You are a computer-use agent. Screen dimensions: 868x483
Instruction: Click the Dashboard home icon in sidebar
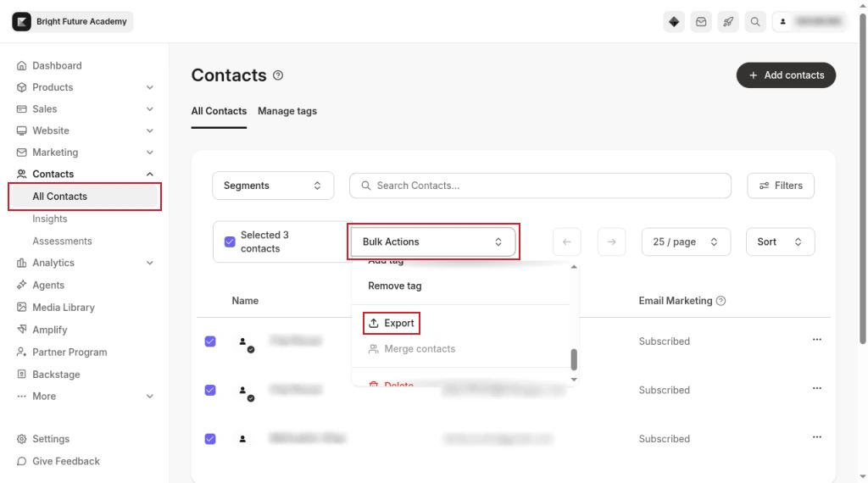[x=21, y=65]
